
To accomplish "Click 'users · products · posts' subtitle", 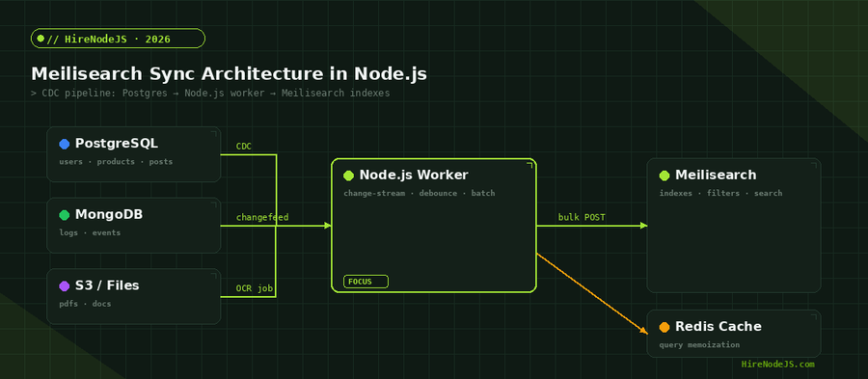I will coord(116,162).
